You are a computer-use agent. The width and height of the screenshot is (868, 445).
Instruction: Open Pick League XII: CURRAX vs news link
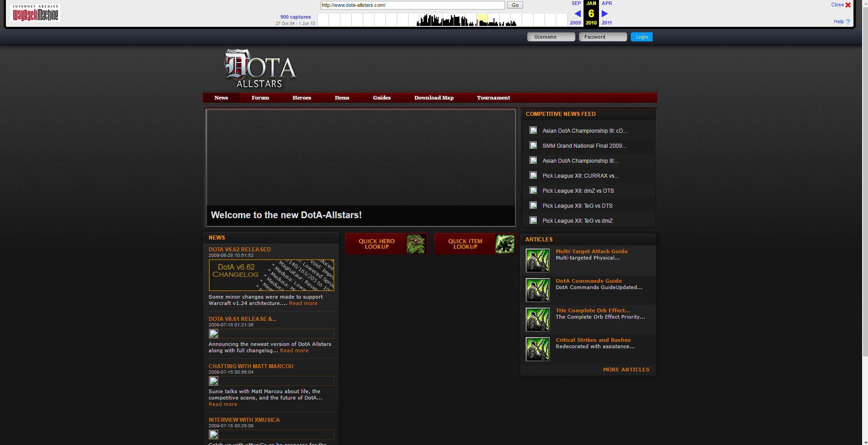pos(580,176)
